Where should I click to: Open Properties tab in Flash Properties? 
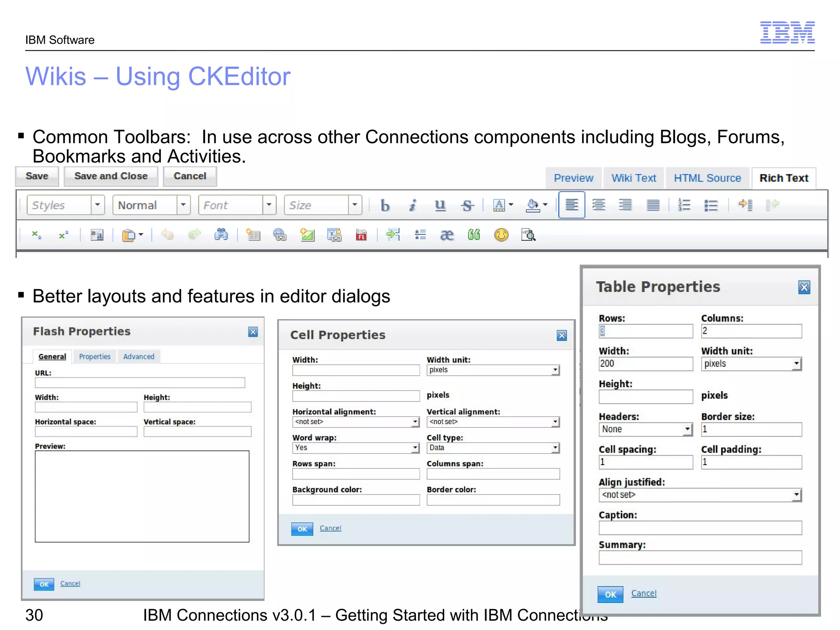coord(95,356)
